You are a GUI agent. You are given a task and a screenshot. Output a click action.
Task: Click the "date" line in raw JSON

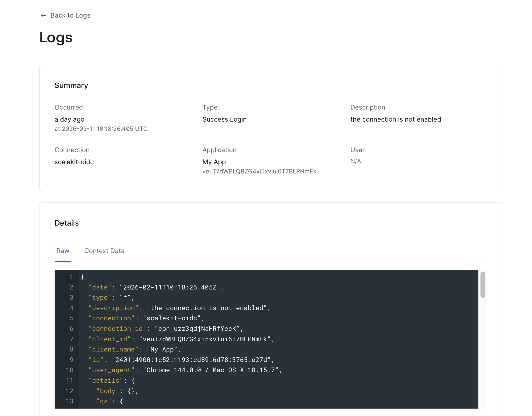click(156, 287)
